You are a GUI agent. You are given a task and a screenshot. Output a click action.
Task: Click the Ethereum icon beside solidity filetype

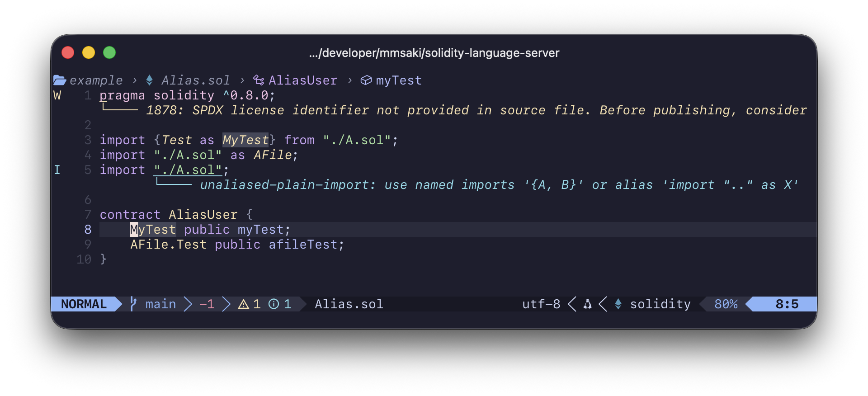(x=618, y=304)
